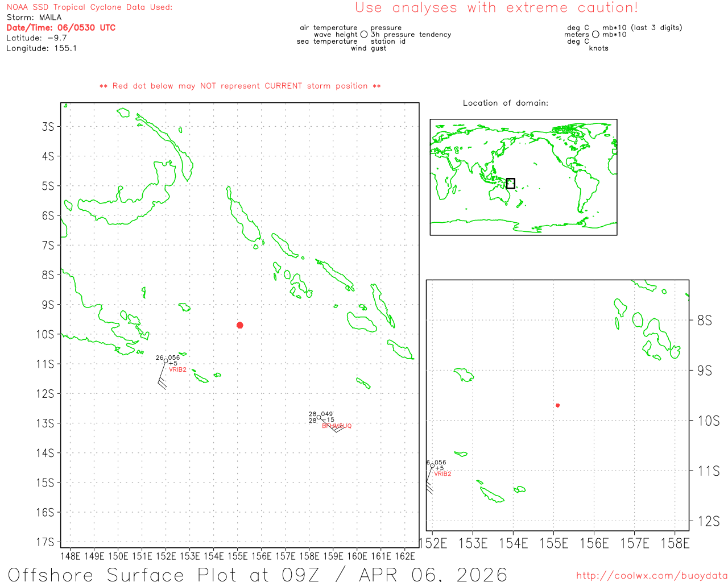Click the VRIB2 wind barb on main map
This screenshot has width=728, height=582.
click(x=162, y=378)
